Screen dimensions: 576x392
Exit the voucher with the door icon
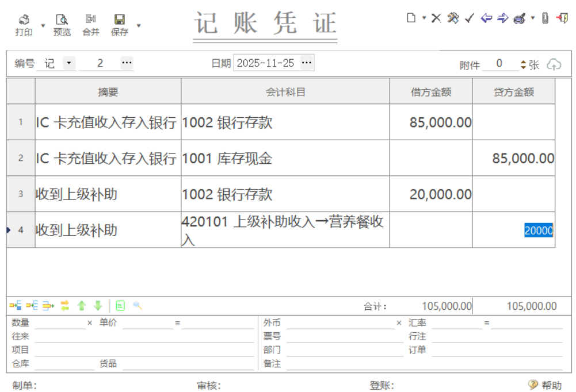562,18
